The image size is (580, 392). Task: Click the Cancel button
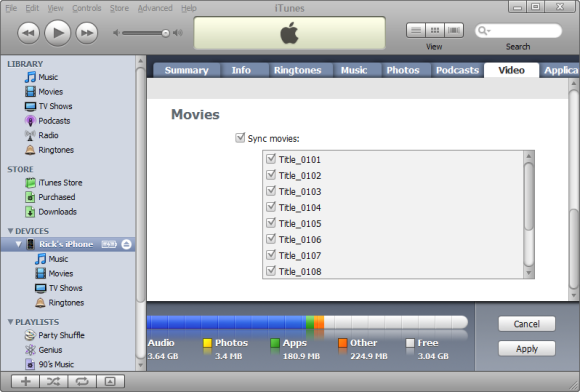[x=527, y=324]
